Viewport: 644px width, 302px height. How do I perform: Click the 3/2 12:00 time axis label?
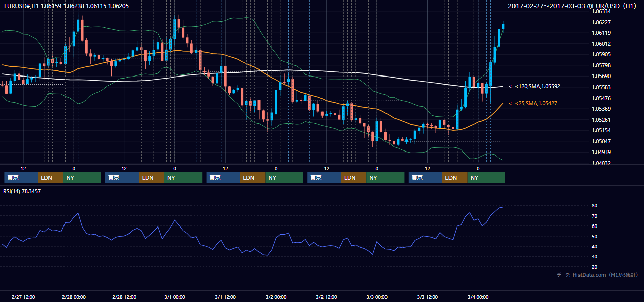tap(327, 297)
